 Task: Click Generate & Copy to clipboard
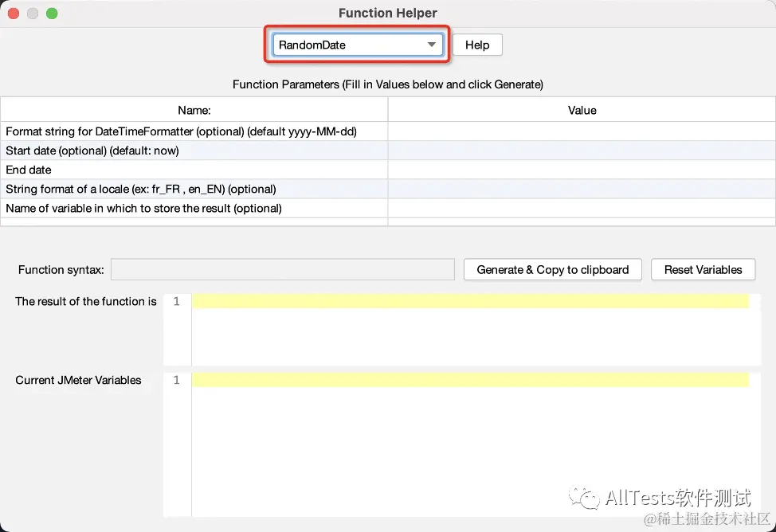click(x=552, y=270)
